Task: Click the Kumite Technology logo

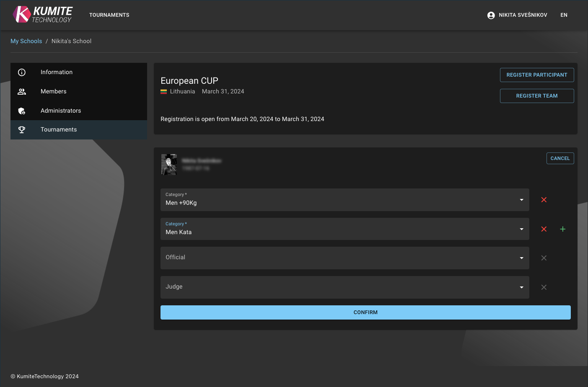Action: 42,15
